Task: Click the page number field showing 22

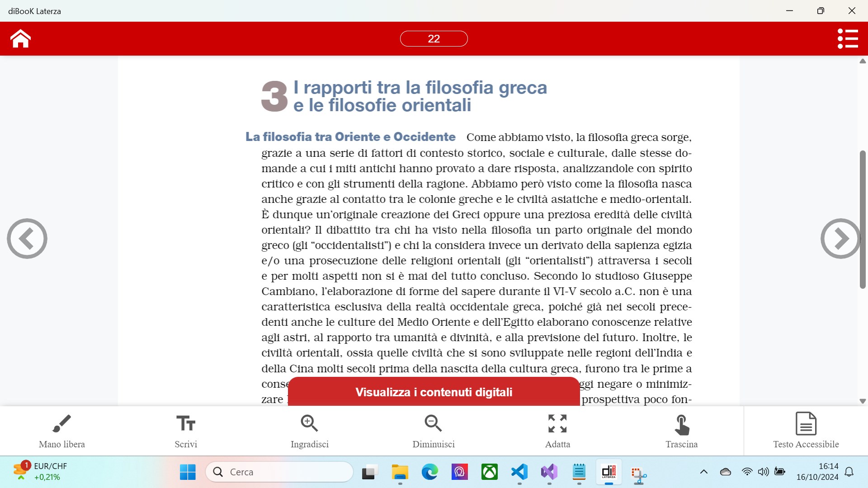Action: point(434,38)
